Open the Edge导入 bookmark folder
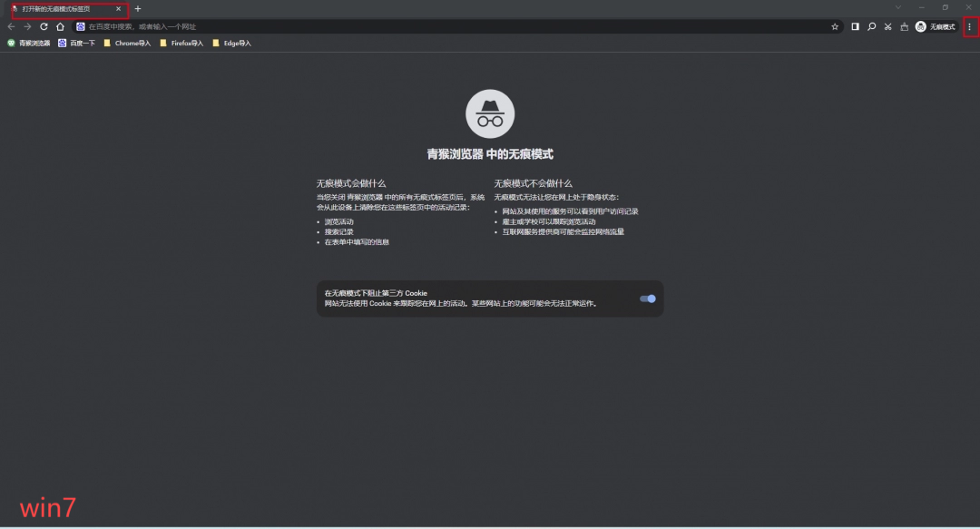 (x=231, y=44)
